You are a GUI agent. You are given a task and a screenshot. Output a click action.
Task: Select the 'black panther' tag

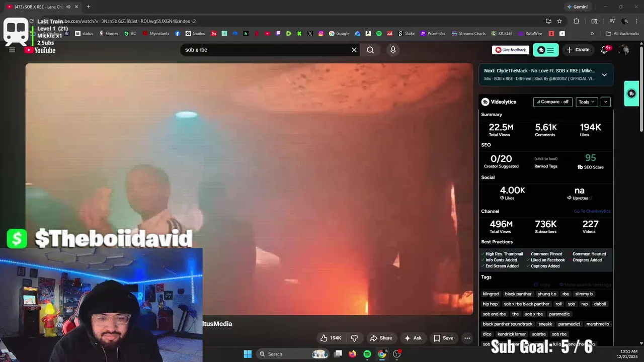tap(518, 294)
